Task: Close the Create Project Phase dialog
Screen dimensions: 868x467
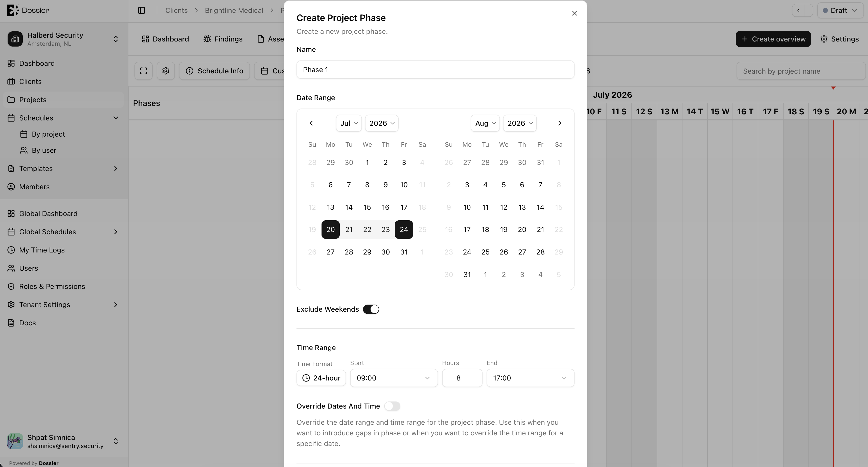Action: click(574, 13)
